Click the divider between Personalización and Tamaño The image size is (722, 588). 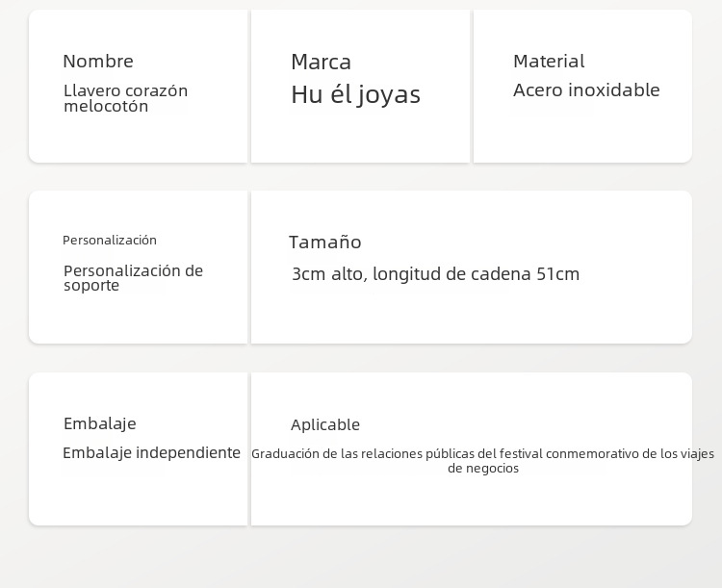tap(249, 267)
